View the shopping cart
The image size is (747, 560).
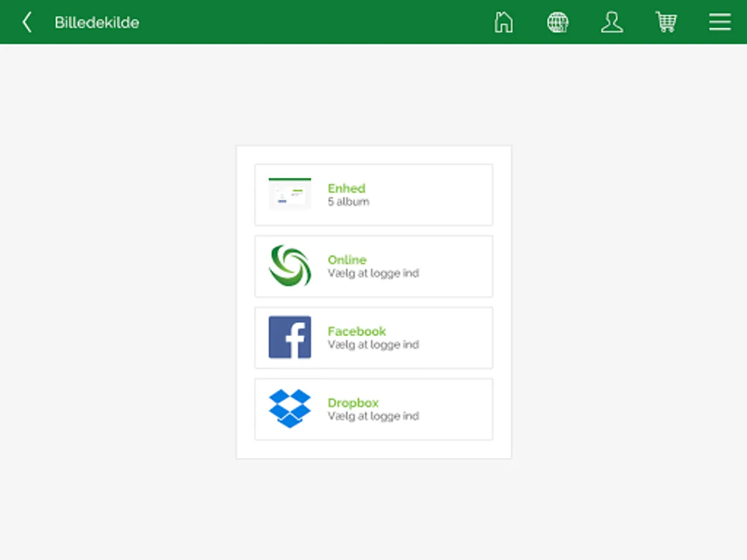pyautogui.click(x=666, y=22)
